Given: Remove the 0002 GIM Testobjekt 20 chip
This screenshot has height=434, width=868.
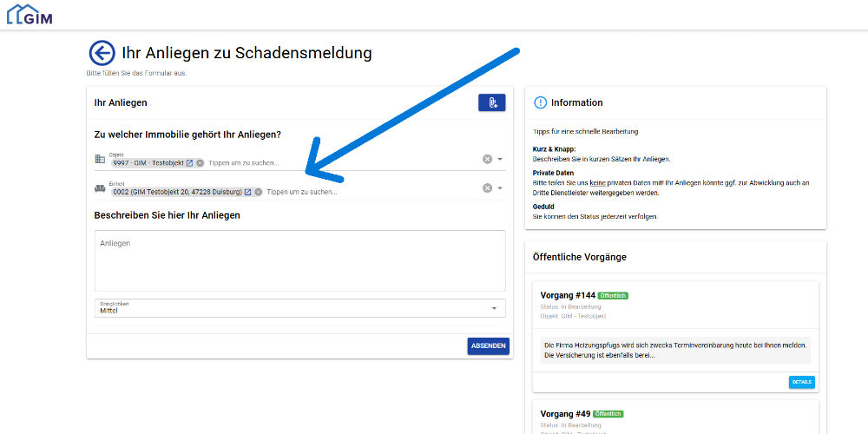Looking at the screenshot, I should pyautogui.click(x=258, y=192).
